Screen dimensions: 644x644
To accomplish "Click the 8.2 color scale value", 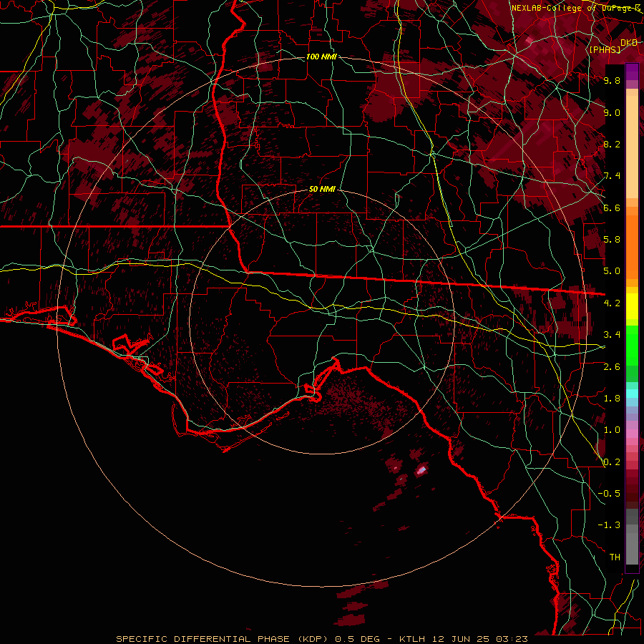I will [612, 144].
